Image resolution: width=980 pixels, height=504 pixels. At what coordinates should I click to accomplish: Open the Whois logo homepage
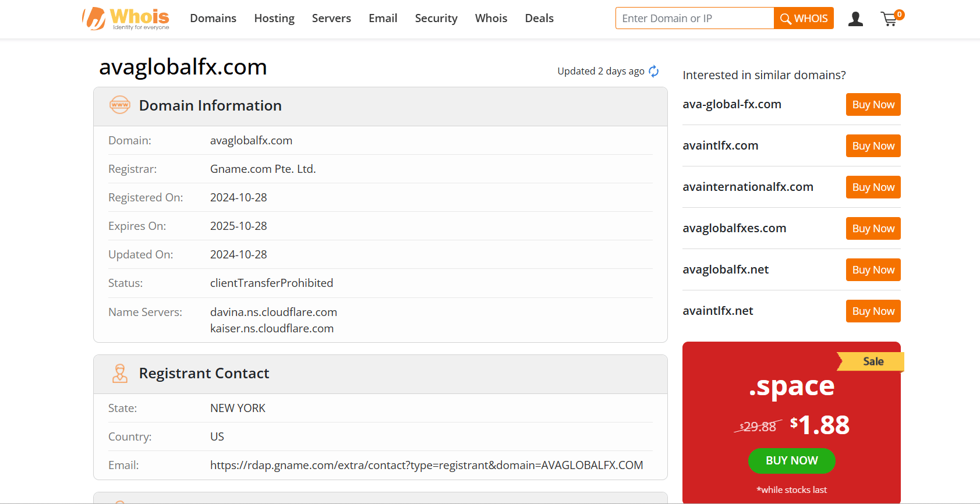point(126,19)
